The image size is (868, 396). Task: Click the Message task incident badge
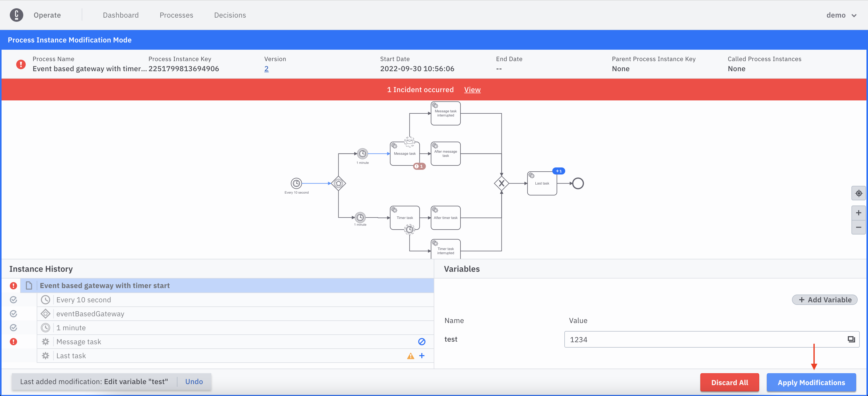[419, 166]
